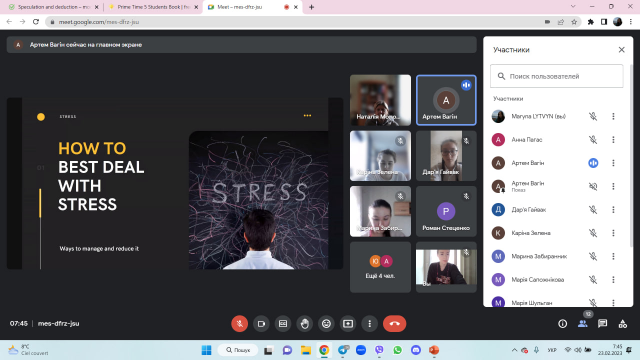Open Telegram from the taskbar
This screenshot has width=640, height=360.
coord(343,350)
